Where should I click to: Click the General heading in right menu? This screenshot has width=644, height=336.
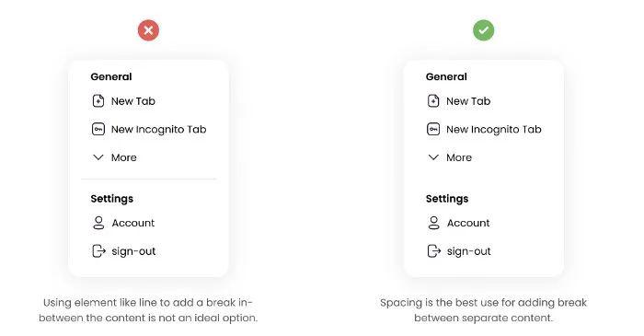pyautogui.click(x=446, y=76)
